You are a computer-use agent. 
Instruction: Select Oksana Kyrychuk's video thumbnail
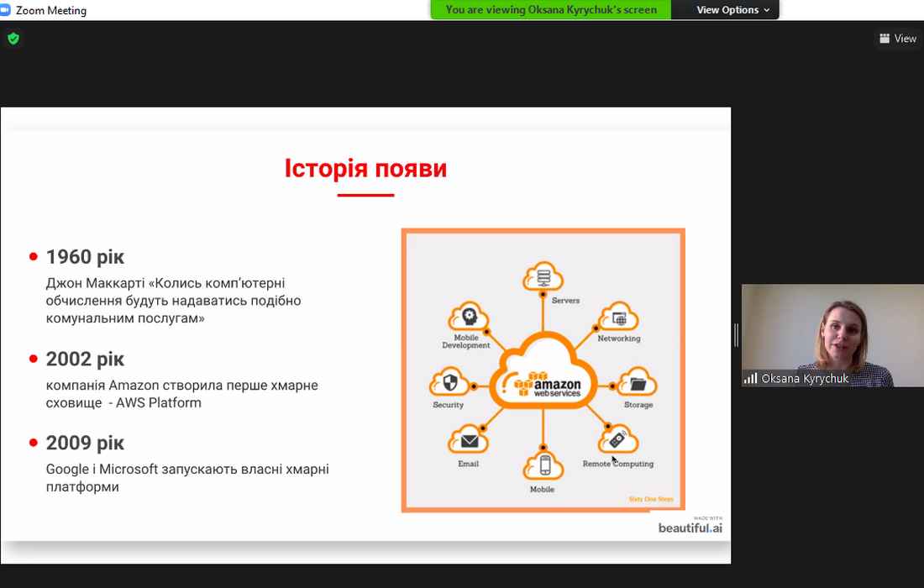832,335
